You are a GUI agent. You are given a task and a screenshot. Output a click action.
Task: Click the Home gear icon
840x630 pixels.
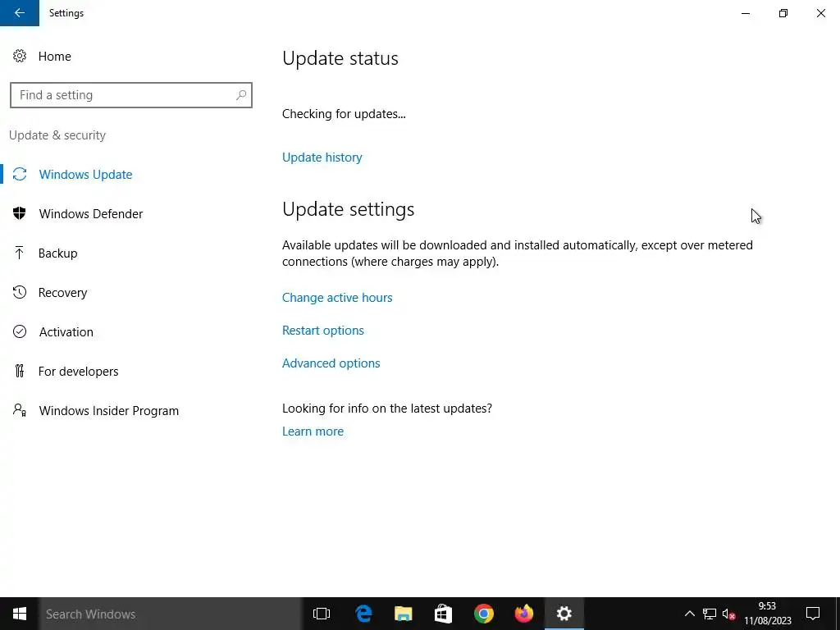pyautogui.click(x=20, y=57)
